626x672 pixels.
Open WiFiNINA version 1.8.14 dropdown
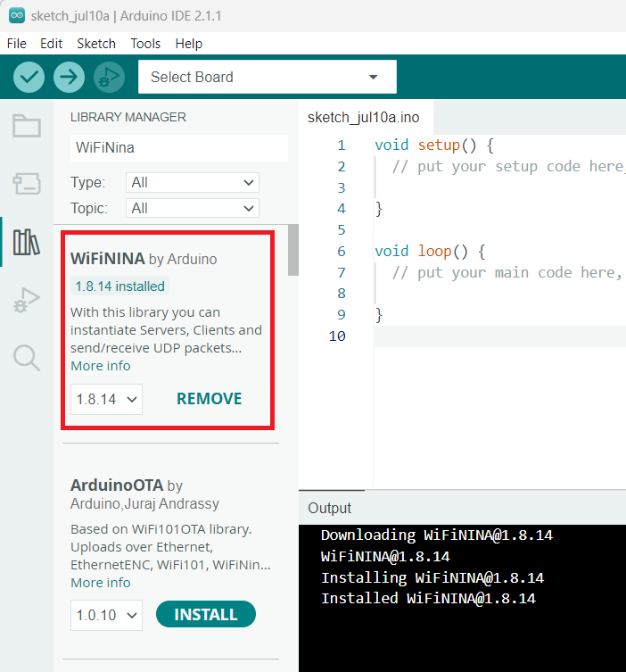[106, 400]
